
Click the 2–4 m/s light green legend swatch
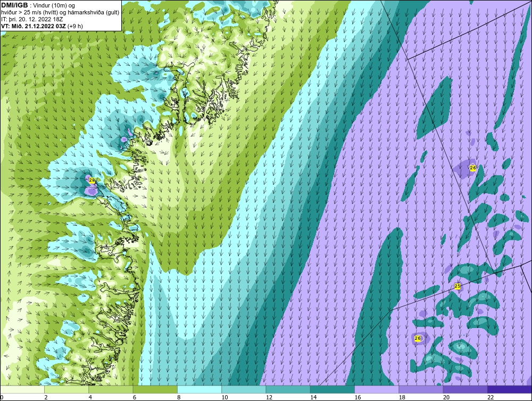coord(66,389)
